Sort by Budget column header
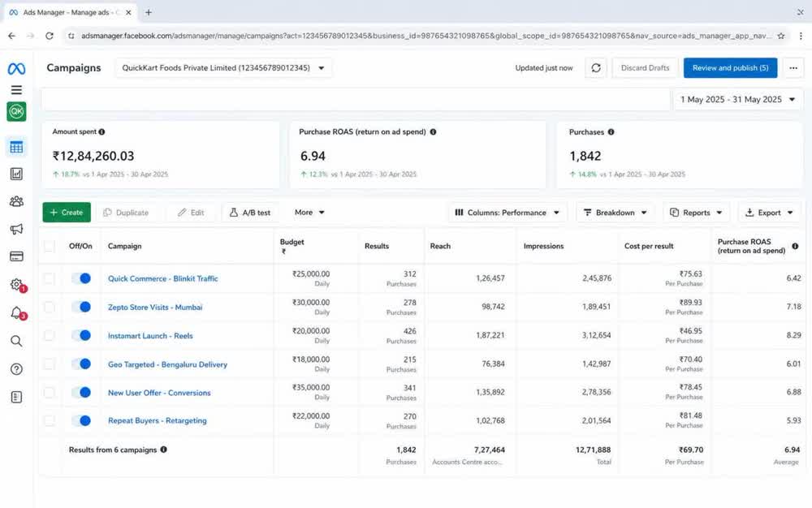The image size is (812, 508). click(292, 246)
